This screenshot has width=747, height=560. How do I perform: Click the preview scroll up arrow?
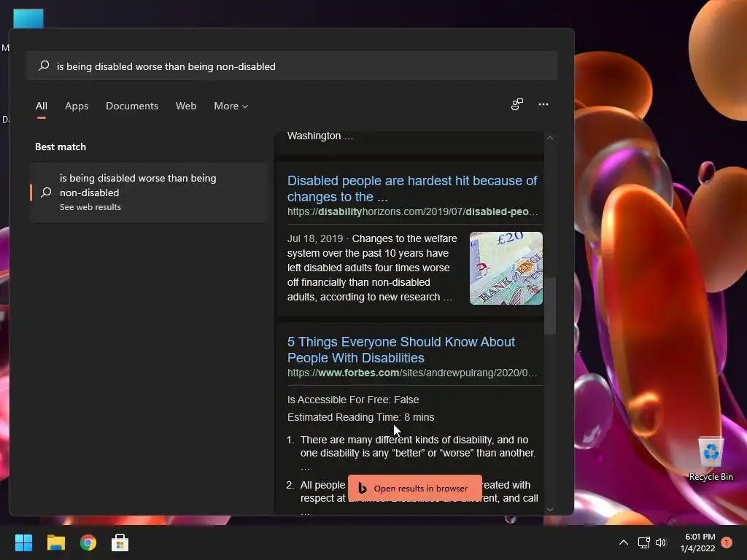[550, 138]
